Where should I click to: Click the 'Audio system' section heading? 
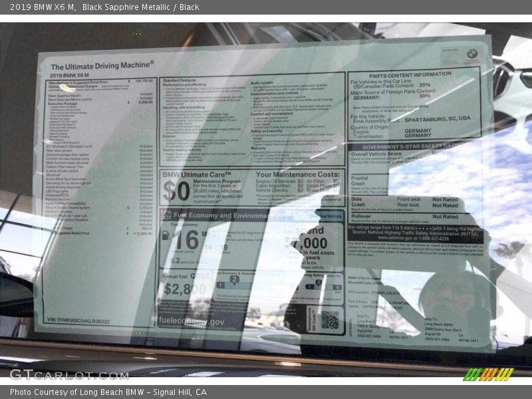click(x=261, y=82)
